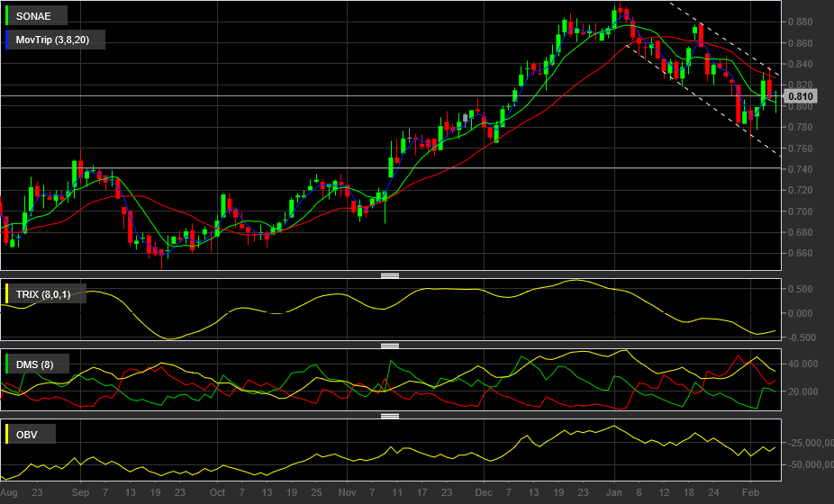Click the -25,000,00 OBV axis value
This screenshot has height=504, width=834.
coord(810,443)
